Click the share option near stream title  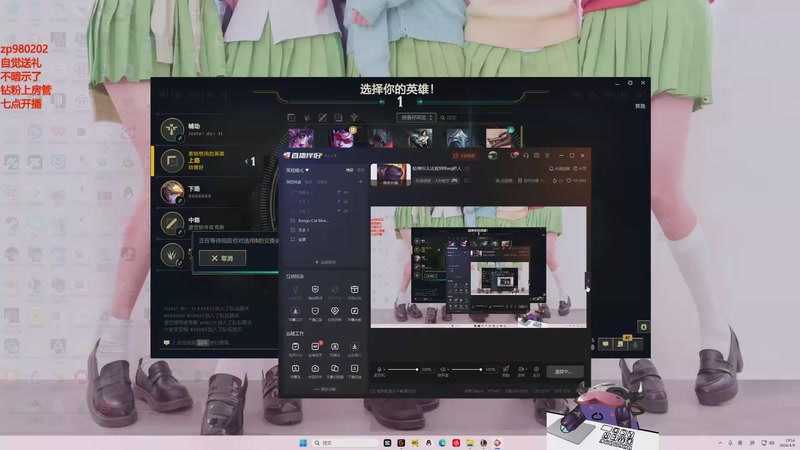tap(580, 168)
